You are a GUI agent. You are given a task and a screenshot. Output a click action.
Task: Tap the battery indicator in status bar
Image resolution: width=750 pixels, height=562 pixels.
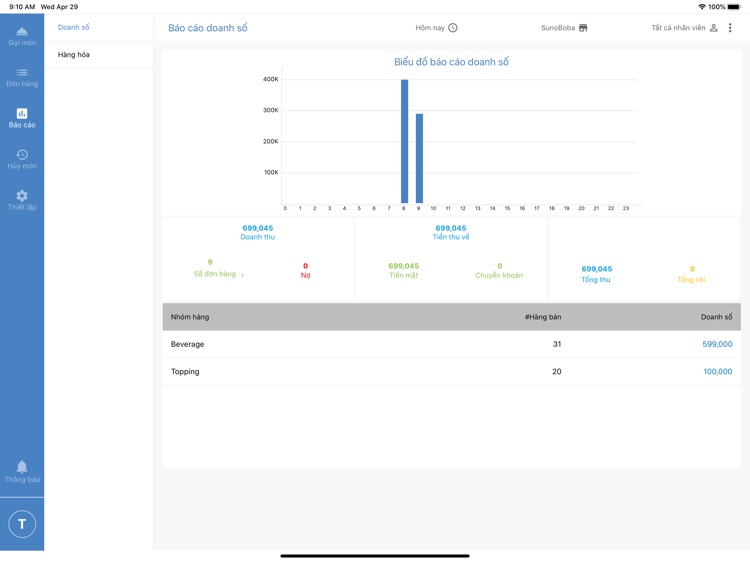coord(734,7)
